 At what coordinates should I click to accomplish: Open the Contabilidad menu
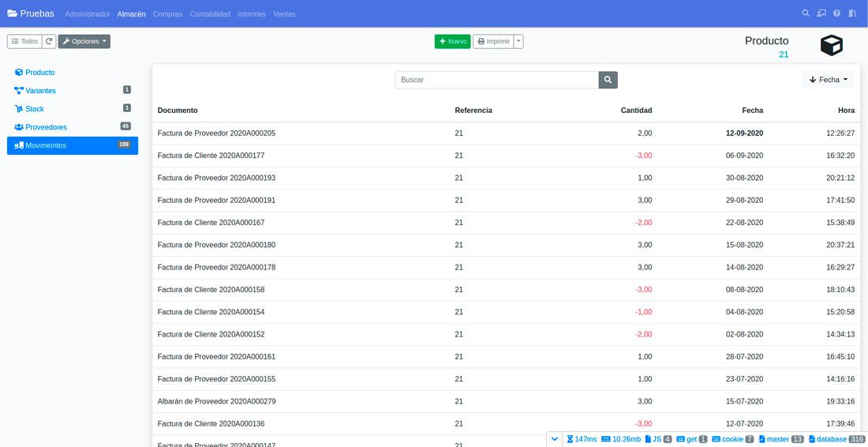coord(210,14)
